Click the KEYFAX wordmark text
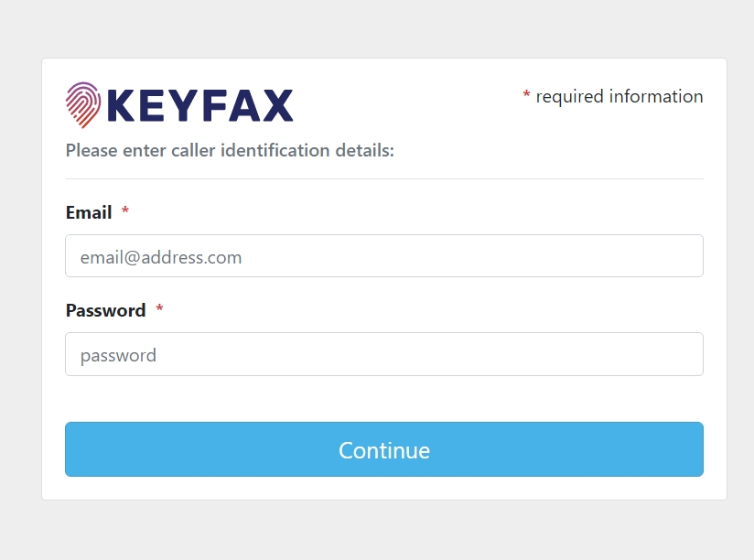 (200, 105)
